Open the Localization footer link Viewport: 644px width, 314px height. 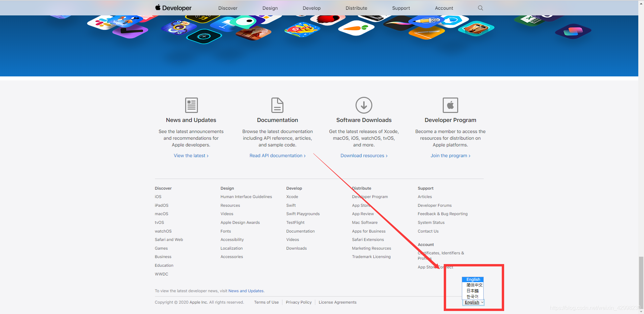231,248
